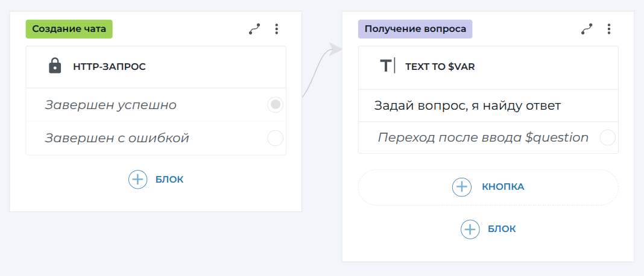Select the connector circle for Завершен успешно
Image resolution: width=644 pixels, height=276 pixels.
pyautogui.click(x=275, y=105)
